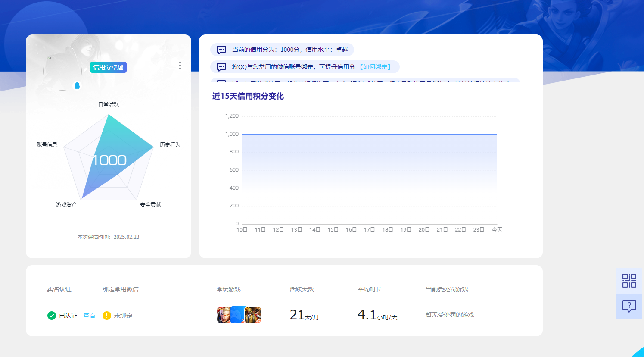The height and width of the screenshot is (357, 644).
Task: Click the 4.1小时/天 average duration value
Action: (x=377, y=315)
